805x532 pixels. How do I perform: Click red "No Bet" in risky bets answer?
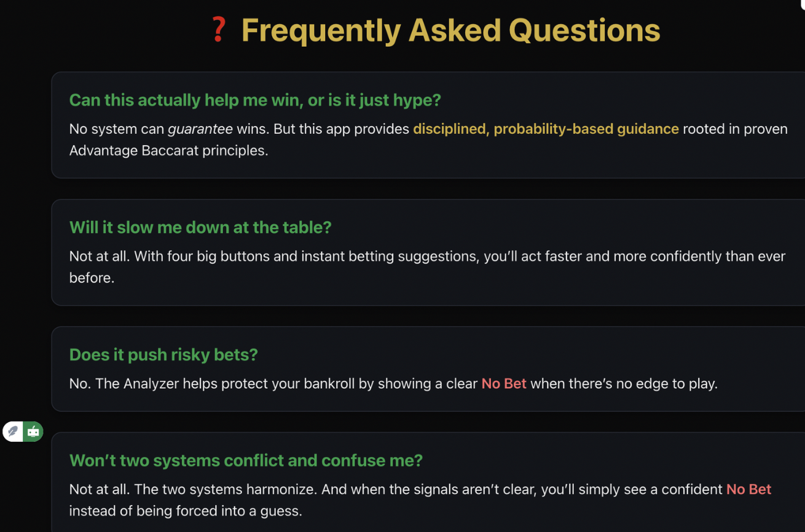coord(504,383)
